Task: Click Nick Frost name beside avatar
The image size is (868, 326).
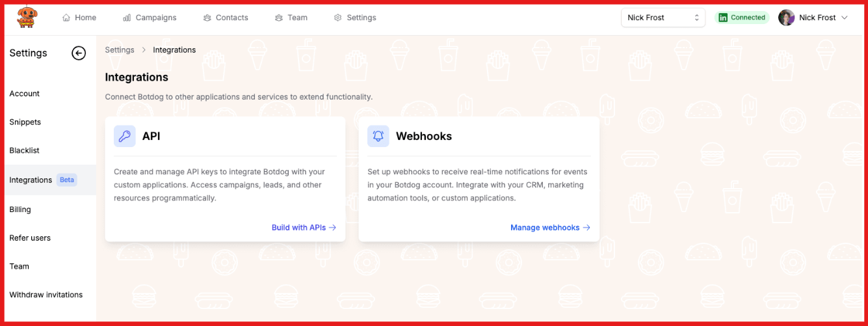Action: 817,18
